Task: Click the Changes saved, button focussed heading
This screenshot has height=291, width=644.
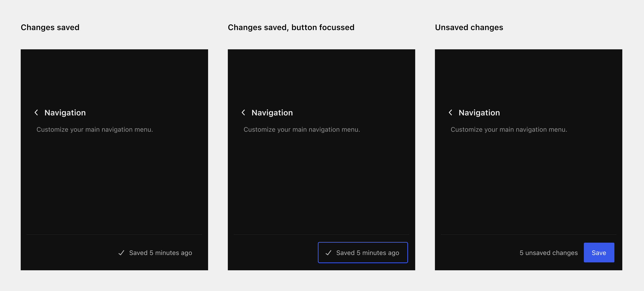Action: (x=291, y=27)
